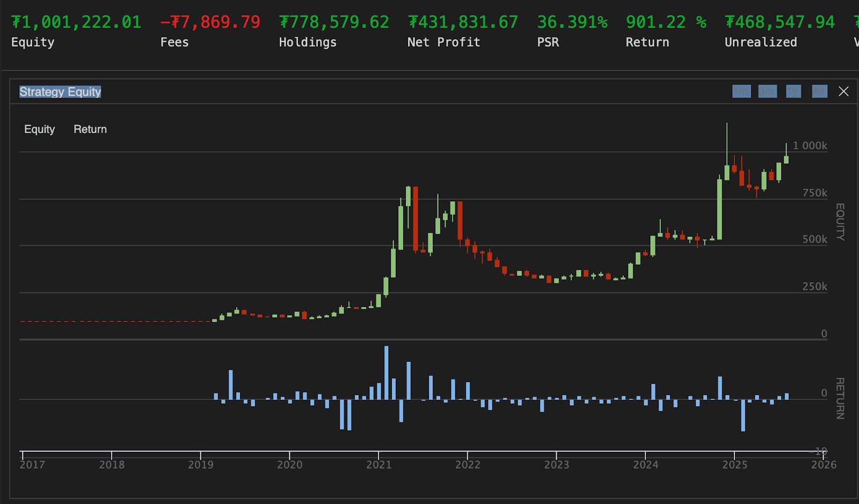Click the 750k equity axis label
Image resolution: width=859 pixels, height=504 pixels.
(815, 193)
